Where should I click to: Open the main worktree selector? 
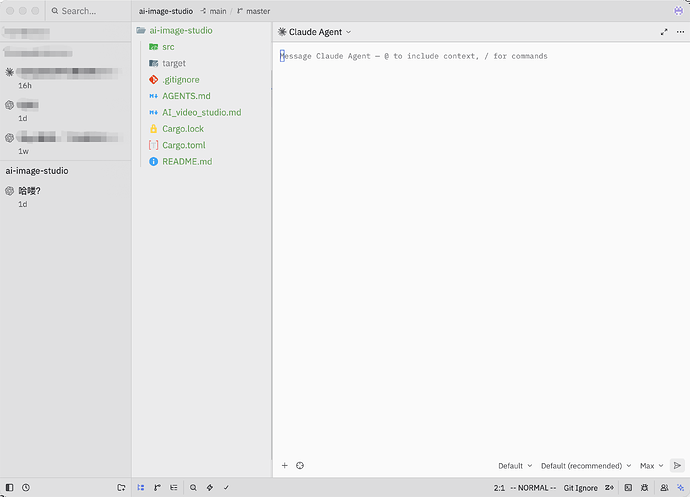click(213, 11)
